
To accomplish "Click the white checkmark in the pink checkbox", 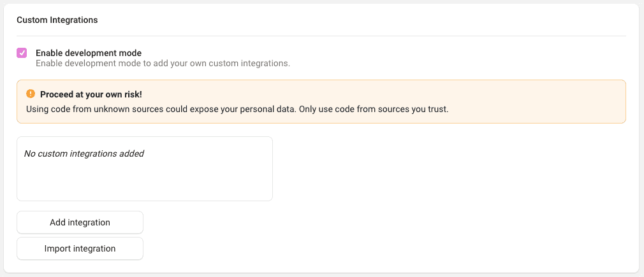I will coord(22,53).
